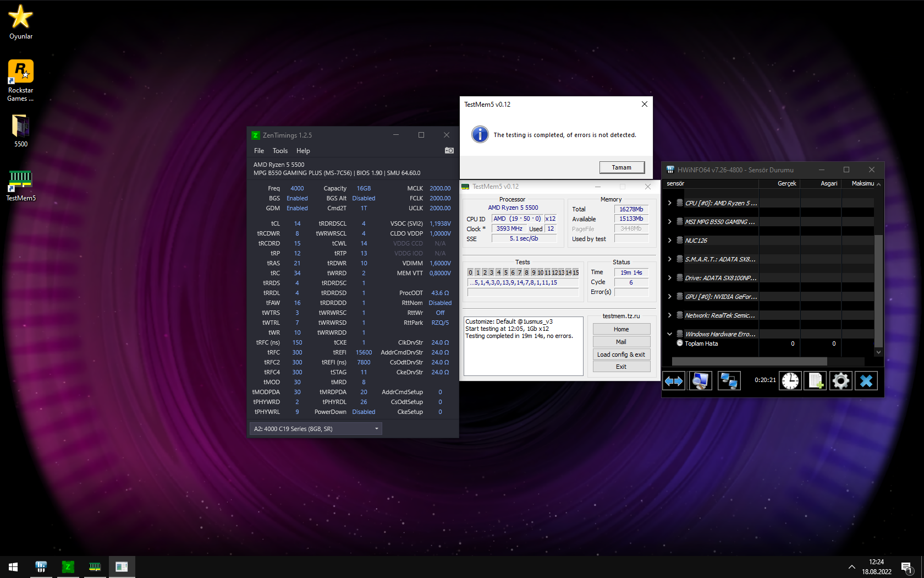Click HWiNFO networked computers icon
Viewport: 924px width, 578px height.
point(729,381)
